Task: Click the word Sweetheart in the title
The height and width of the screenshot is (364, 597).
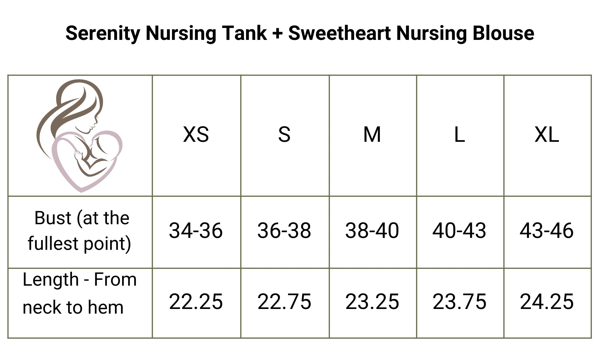Action: pos(339,33)
